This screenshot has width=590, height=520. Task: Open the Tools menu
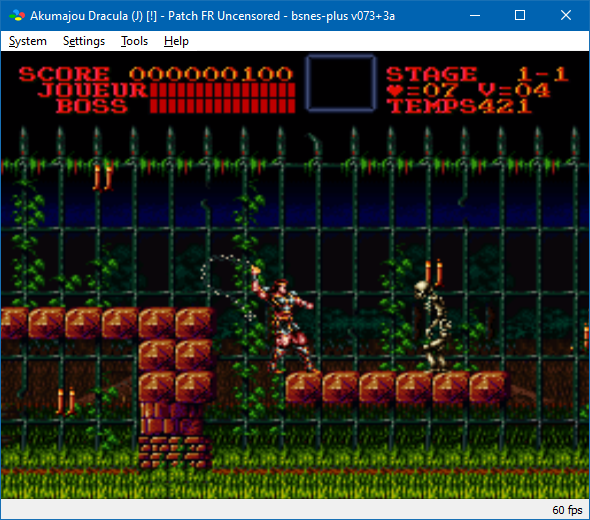tap(134, 41)
